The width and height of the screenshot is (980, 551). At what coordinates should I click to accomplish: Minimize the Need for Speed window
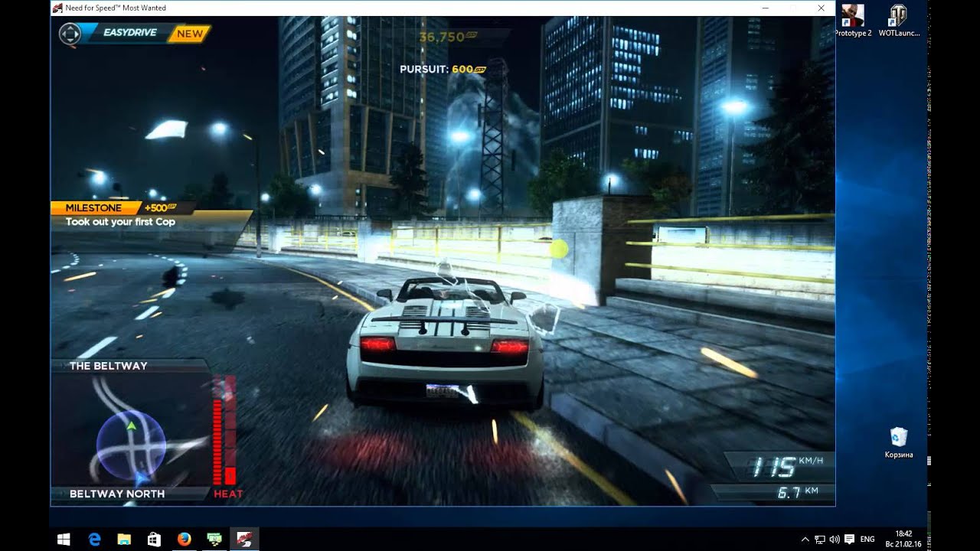[x=766, y=8]
